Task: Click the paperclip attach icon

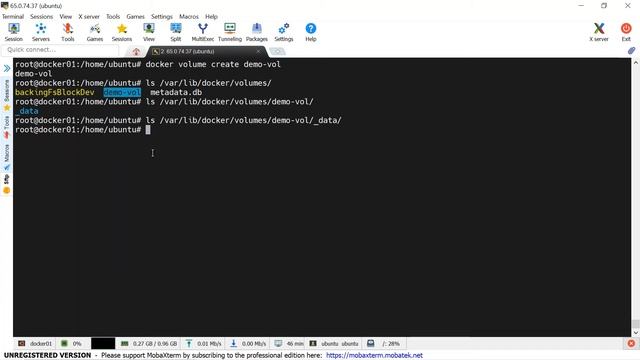Action: (631, 51)
